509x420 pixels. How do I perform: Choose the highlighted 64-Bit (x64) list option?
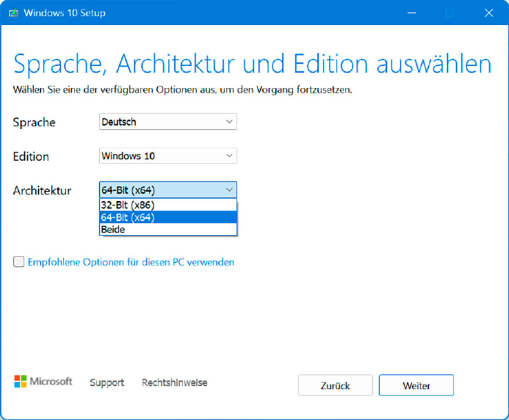click(x=168, y=217)
